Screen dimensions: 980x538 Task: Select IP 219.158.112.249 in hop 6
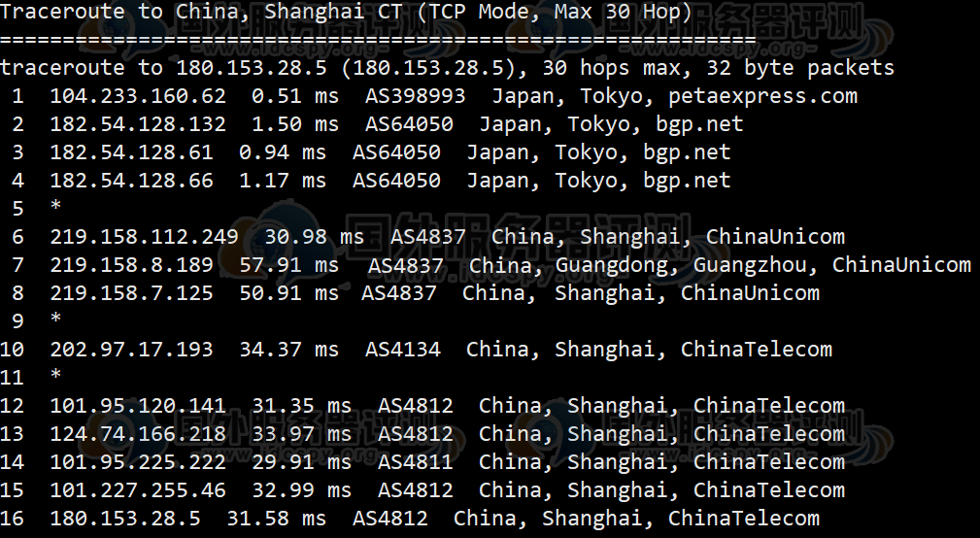(x=145, y=236)
